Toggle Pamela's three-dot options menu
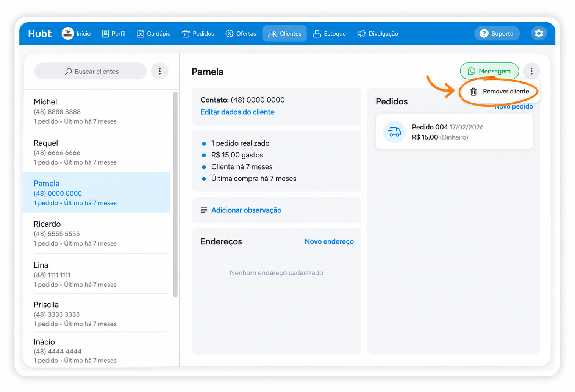 coord(531,71)
